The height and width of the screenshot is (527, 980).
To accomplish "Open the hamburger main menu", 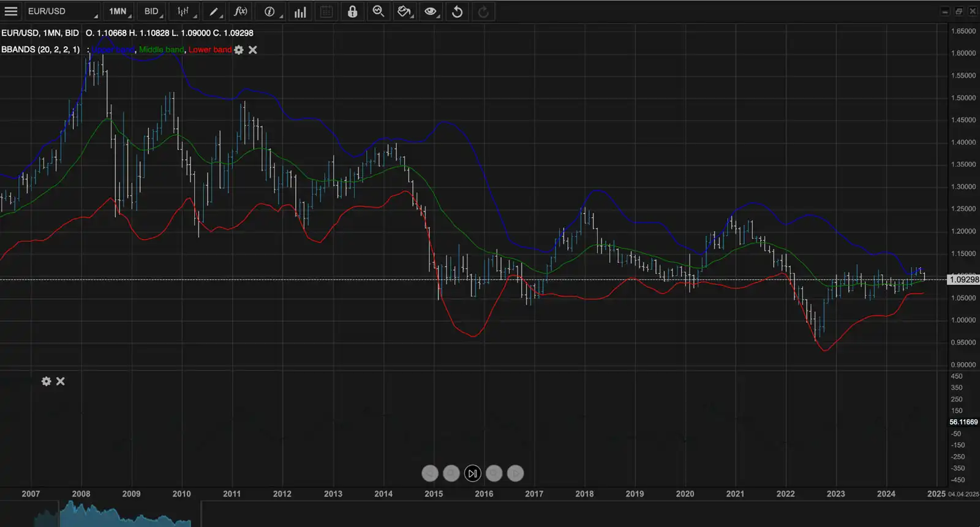I will pyautogui.click(x=11, y=12).
